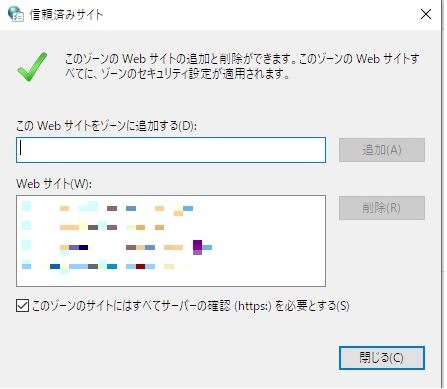Screen dimensions: 447x389
Task: Click the leading icon of the last website entry
Action: [x=26, y=266]
